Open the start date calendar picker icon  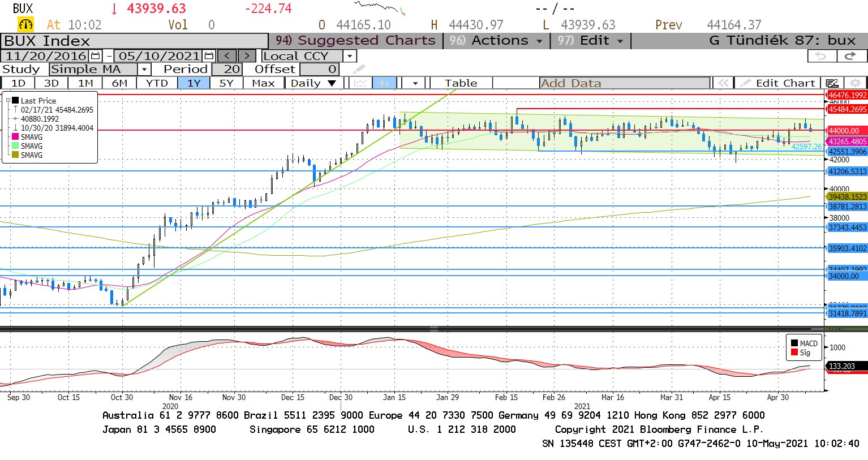tap(95, 55)
